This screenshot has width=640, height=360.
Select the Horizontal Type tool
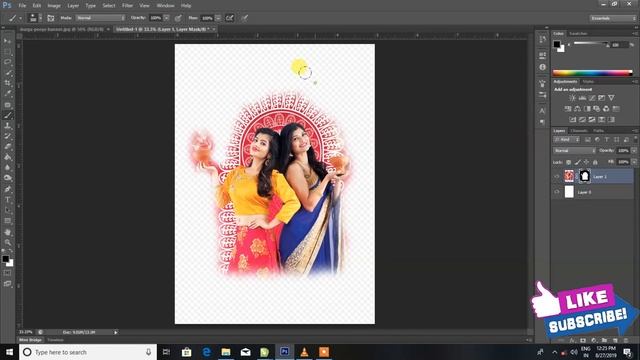7,200
